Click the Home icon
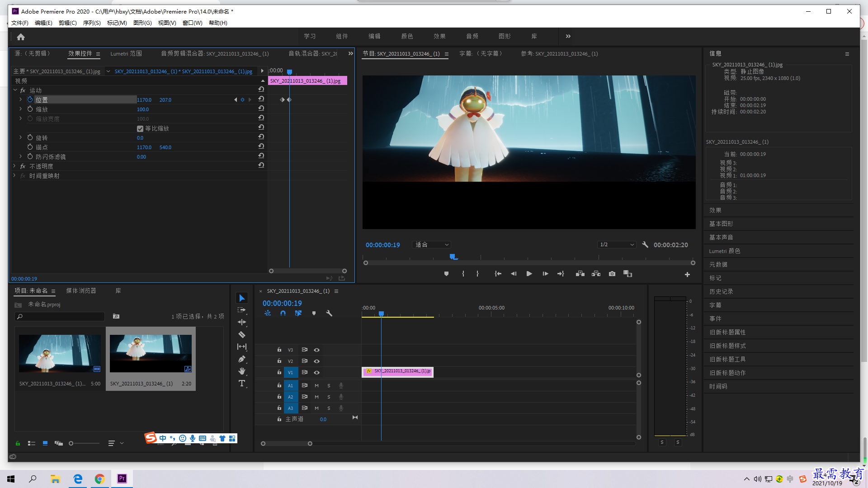Viewport: 868px width, 488px height. click(21, 37)
